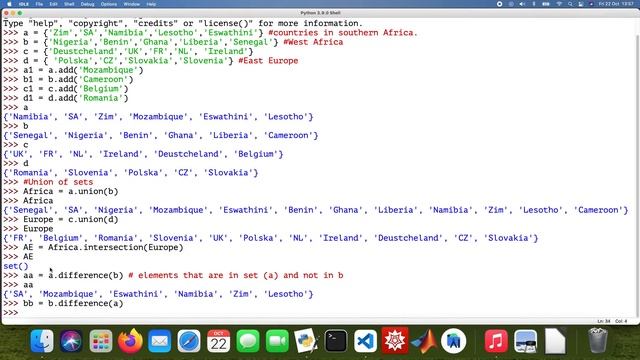Click the Bluetooth icon in the menu bar

534,4
